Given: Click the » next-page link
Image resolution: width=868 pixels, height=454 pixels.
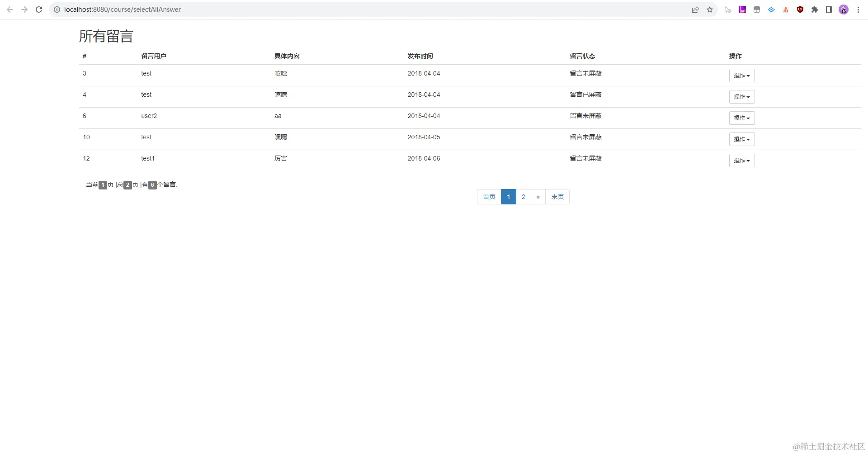Looking at the screenshot, I should tap(538, 197).
